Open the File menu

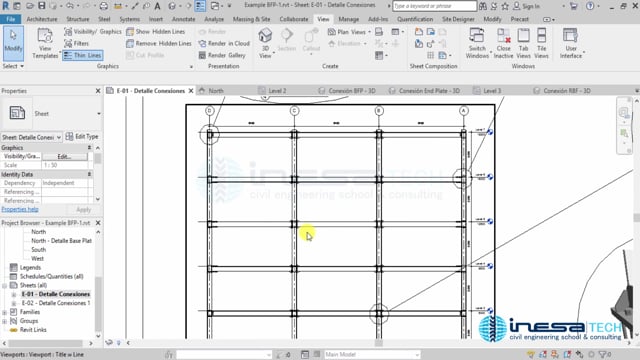pyautogui.click(x=11, y=19)
